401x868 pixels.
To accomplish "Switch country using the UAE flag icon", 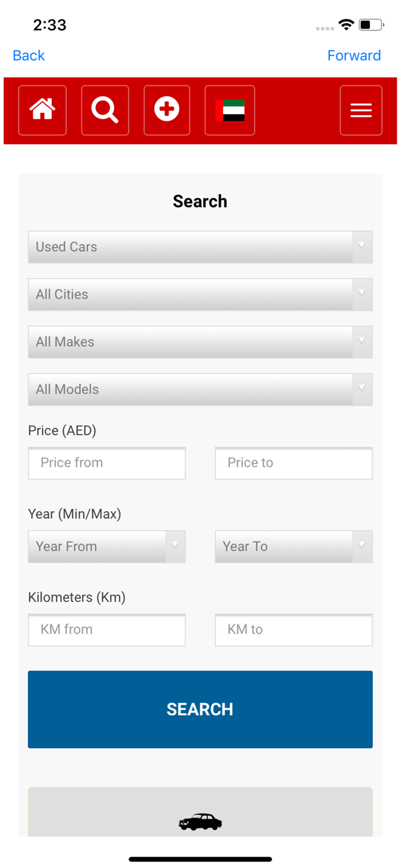I will tap(229, 110).
